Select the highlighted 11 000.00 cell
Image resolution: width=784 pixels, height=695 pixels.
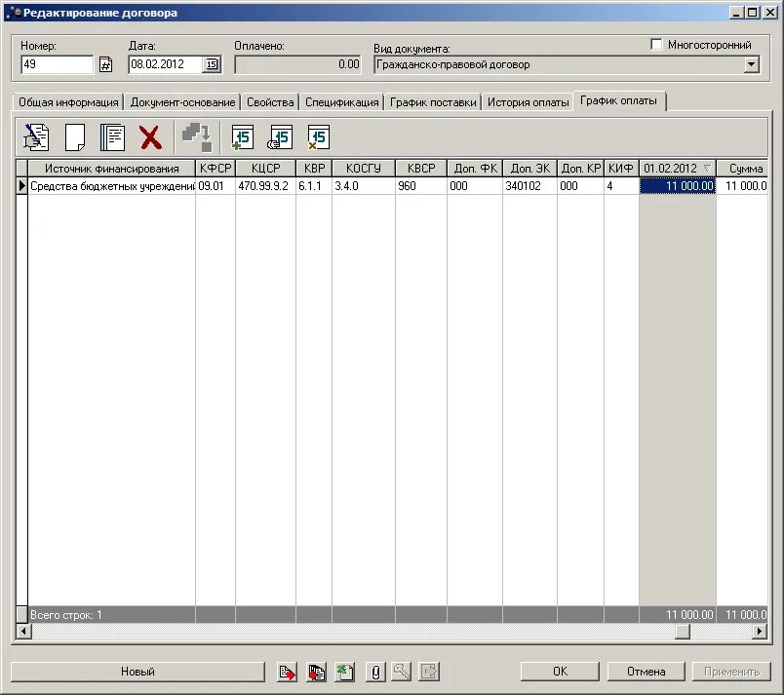click(678, 186)
